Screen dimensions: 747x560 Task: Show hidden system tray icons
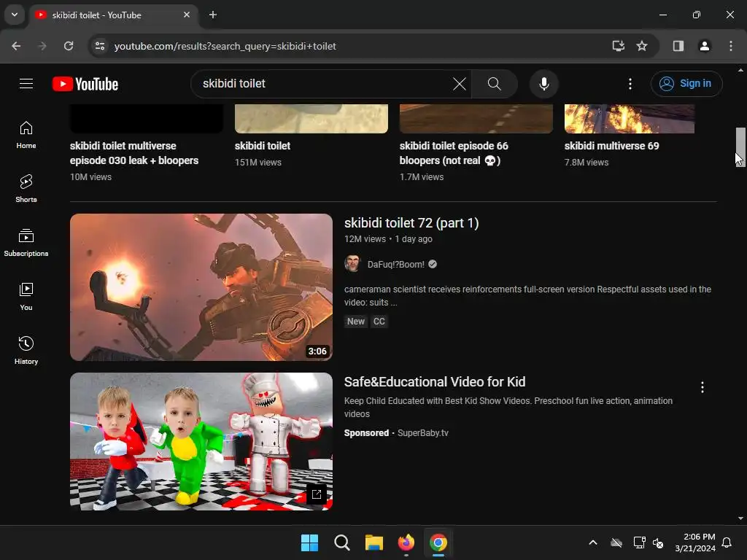[x=593, y=542]
